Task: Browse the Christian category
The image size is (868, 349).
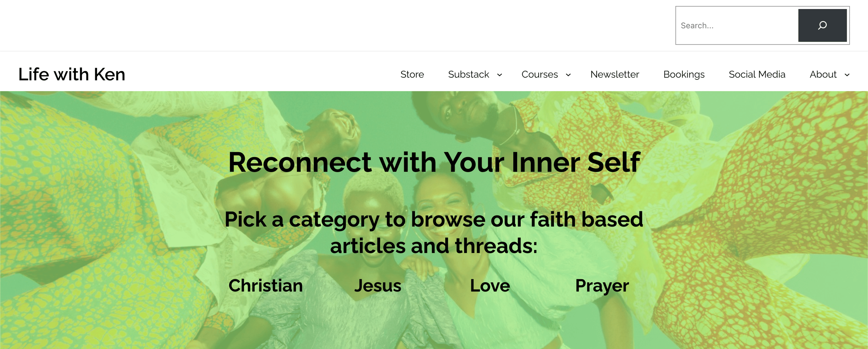Action: 265,285
